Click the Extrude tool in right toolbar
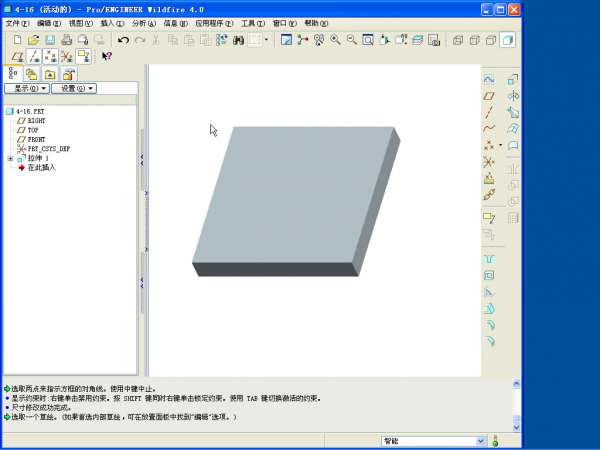600x450 pixels. (x=489, y=258)
